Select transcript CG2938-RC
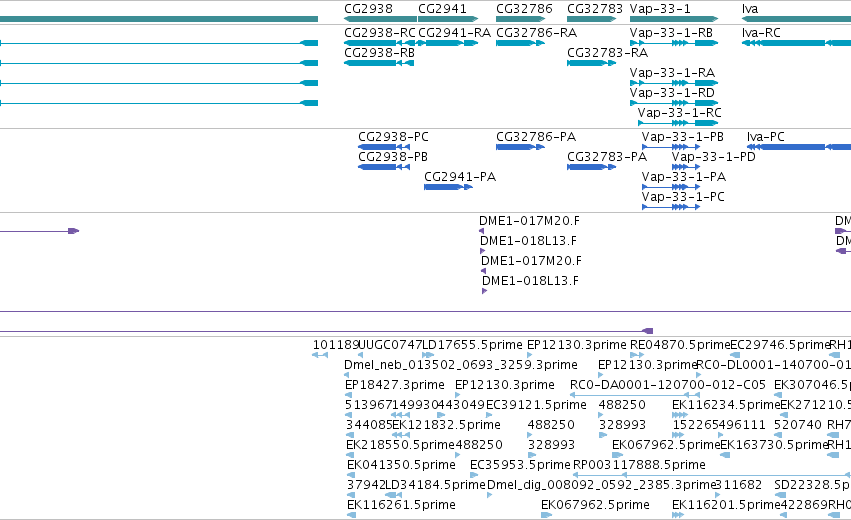The height and width of the screenshot is (520, 851). point(380,43)
